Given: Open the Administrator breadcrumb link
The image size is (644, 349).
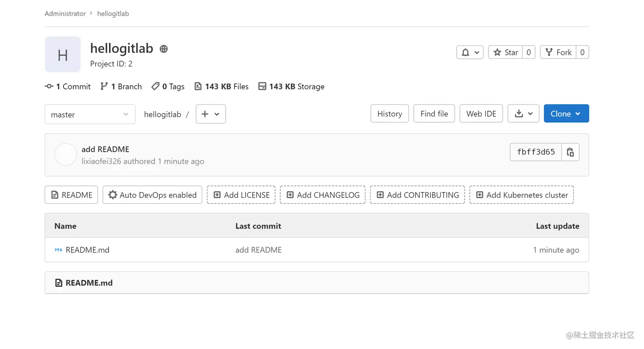Looking at the screenshot, I should 65,14.
